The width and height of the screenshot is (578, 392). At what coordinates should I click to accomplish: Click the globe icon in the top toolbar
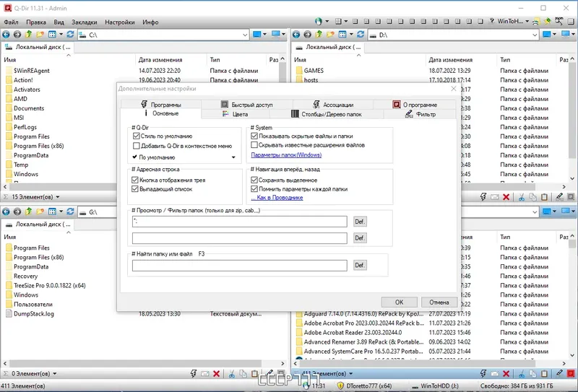click(x=319, y=22)
